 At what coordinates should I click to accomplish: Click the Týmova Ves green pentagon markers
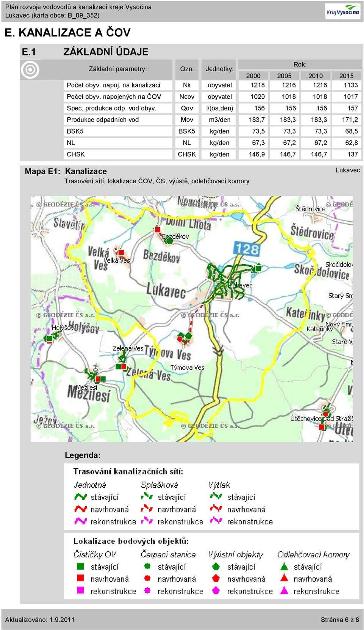pyautogui.click(x=185, y=336)
